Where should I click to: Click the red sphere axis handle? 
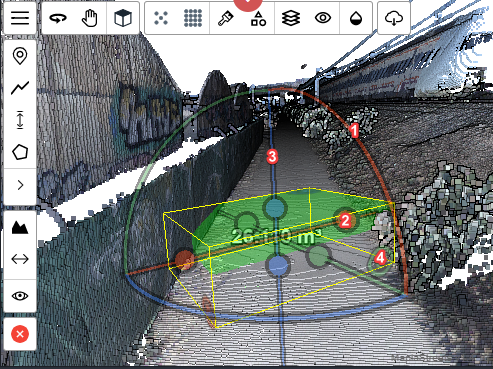tap(184, 259)
